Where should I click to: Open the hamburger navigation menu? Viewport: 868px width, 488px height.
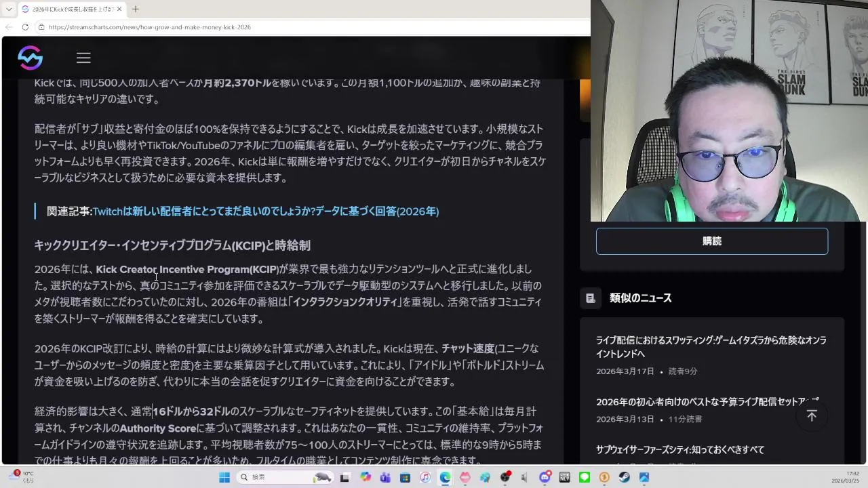click(83, 58)
